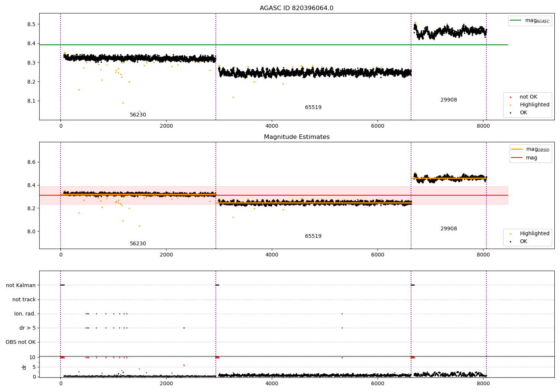Image resolution: width=560 pixels, height=392 pixels.
Task: Click the orange mag OBSID segment for obsid 29908
Action: pyautogui.click(x=449, y=178)
